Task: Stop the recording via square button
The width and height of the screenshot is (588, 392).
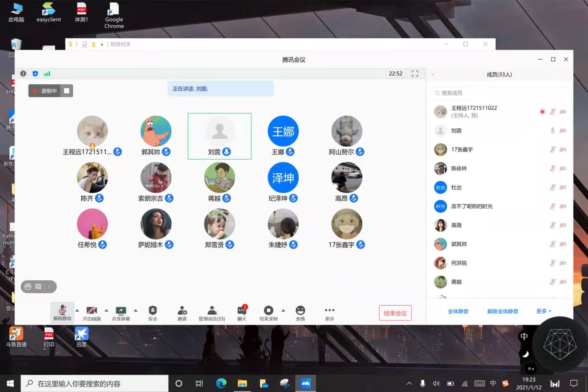Action: coord(66,91)
